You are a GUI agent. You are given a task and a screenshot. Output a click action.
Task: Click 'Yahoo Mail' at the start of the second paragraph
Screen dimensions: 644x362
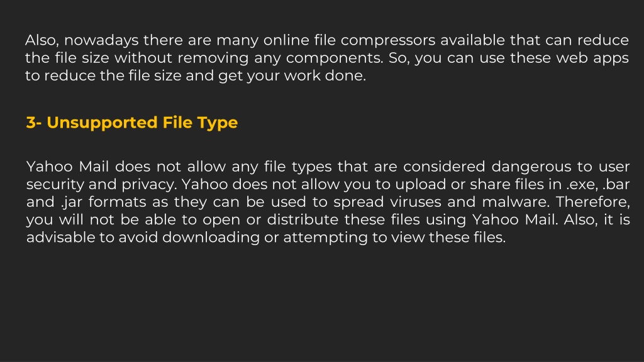[68, 167]
